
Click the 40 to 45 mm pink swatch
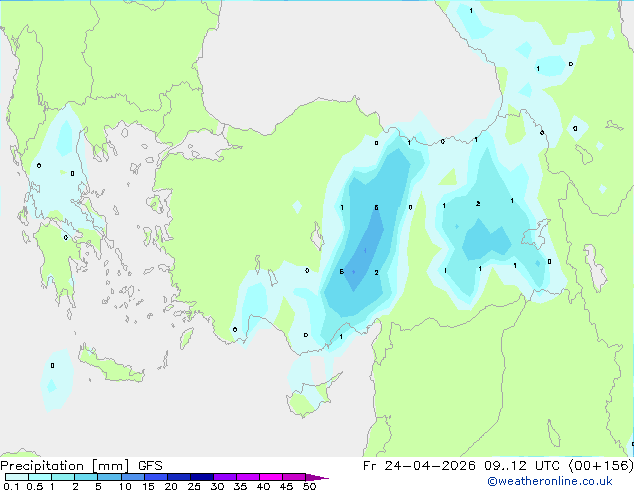click(x=271, y=477)
